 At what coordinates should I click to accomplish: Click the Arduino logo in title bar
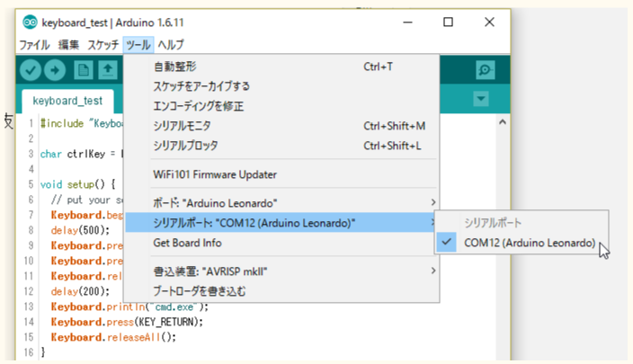pyautogui.click(x=31, y=22)
